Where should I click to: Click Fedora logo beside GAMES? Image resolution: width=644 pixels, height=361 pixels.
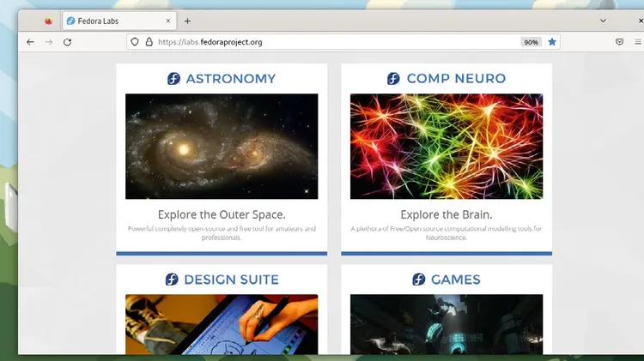coord(418,280)
